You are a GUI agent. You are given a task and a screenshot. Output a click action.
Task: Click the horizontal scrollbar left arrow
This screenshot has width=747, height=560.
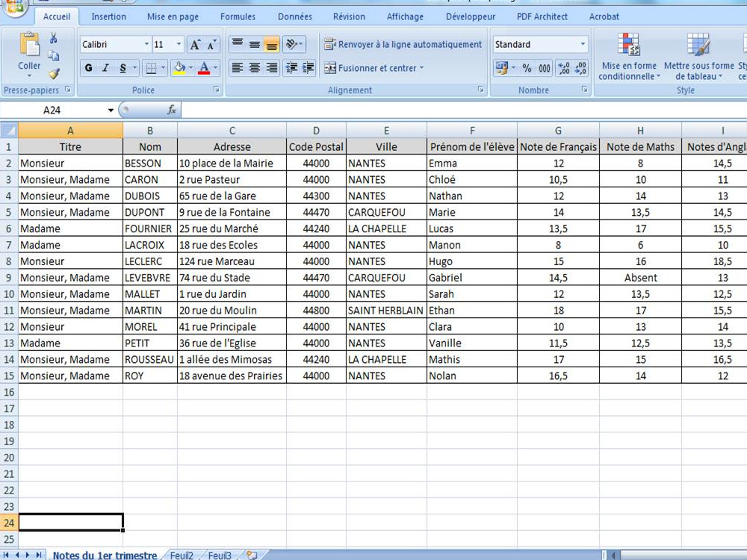click(x=614, y=556)
